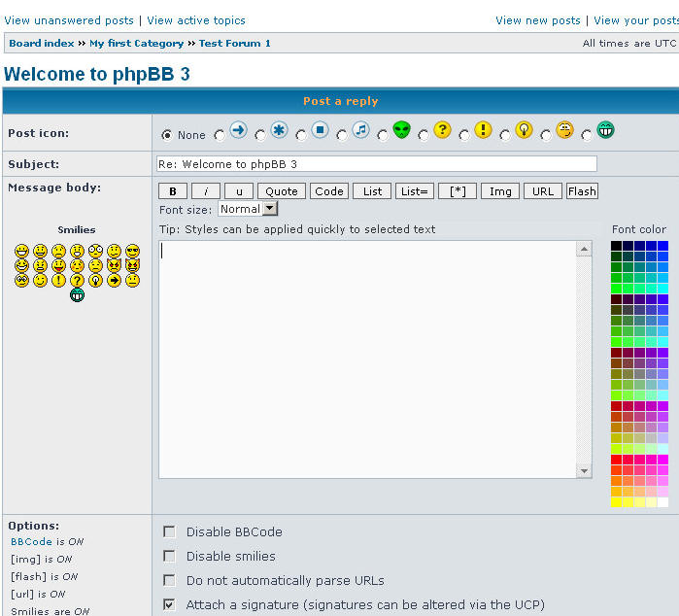
Task: Insert the shocked wide-eyed smiley
Action: click(x=96, y=251)
